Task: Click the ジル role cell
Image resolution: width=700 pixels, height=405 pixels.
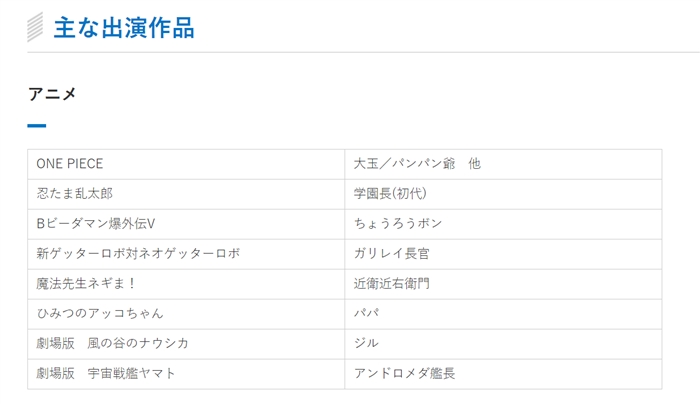Action: coord(367,343)
